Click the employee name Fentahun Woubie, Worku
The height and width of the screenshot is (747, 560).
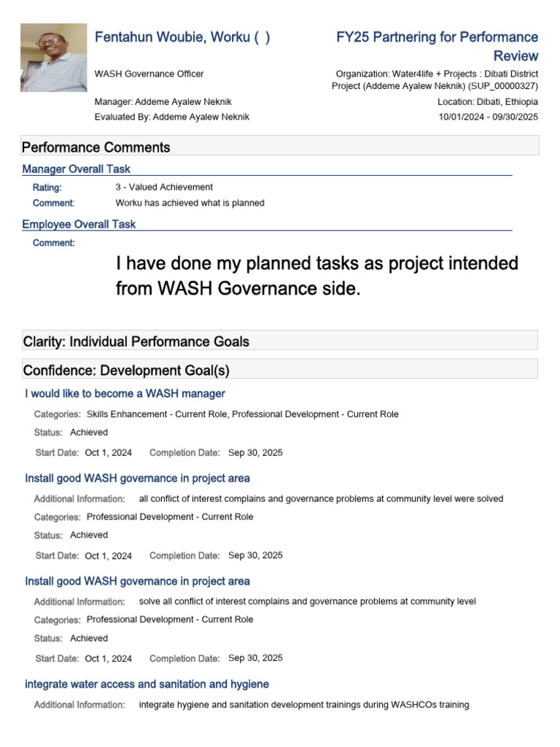pos(182,37)
